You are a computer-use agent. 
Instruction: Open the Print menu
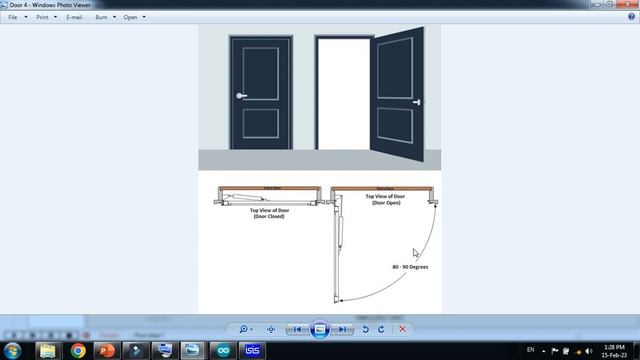coord(42,17)
